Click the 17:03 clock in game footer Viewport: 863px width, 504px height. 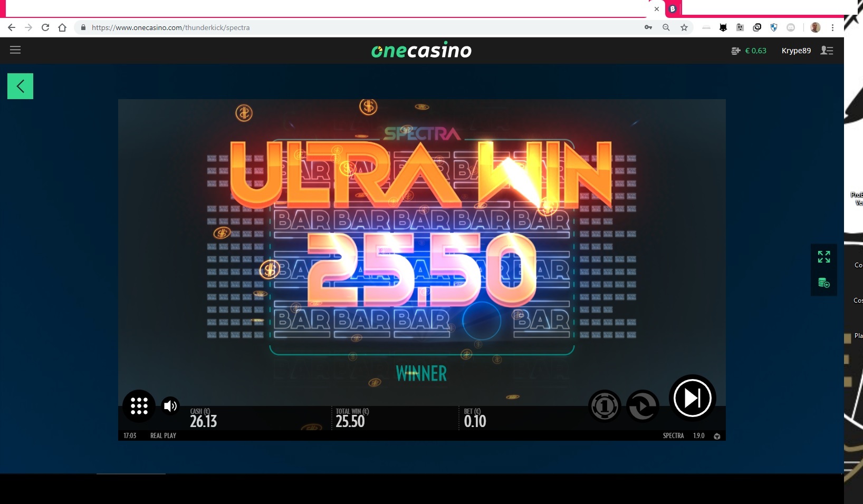tap(130, 436)
